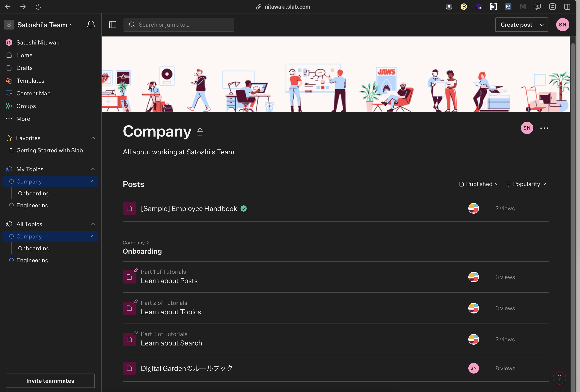Click the verified badge on Employee Handbook
The width and height of the screenshot is (580, 392).
[244, 209]
